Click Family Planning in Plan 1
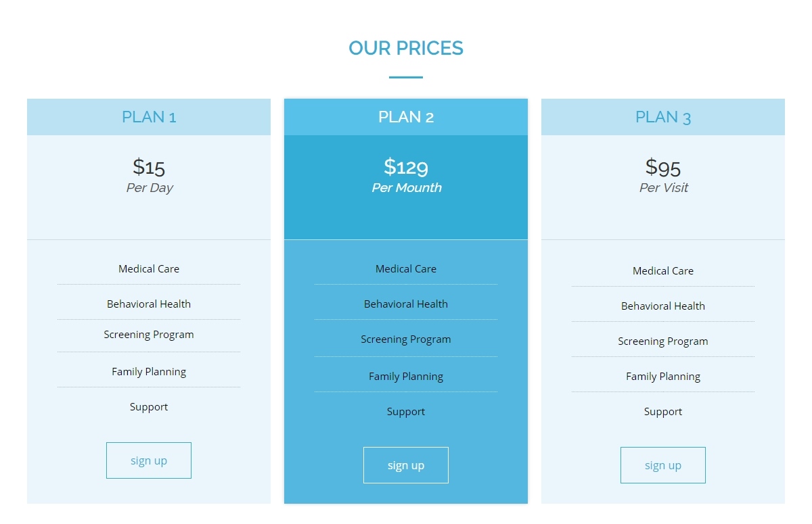This screenshot has width=812, height=524. [149, 372]
